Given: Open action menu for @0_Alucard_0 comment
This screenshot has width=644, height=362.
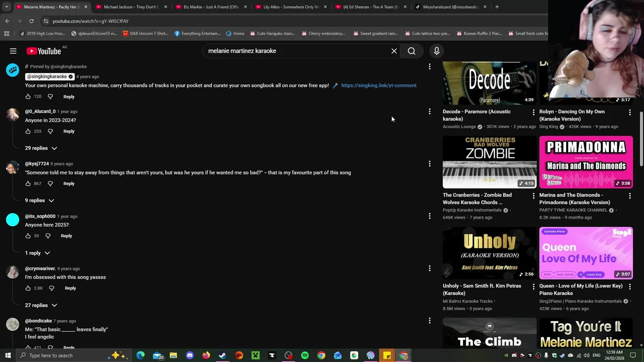Looking at the screenshot, I should tap(430, 112).
